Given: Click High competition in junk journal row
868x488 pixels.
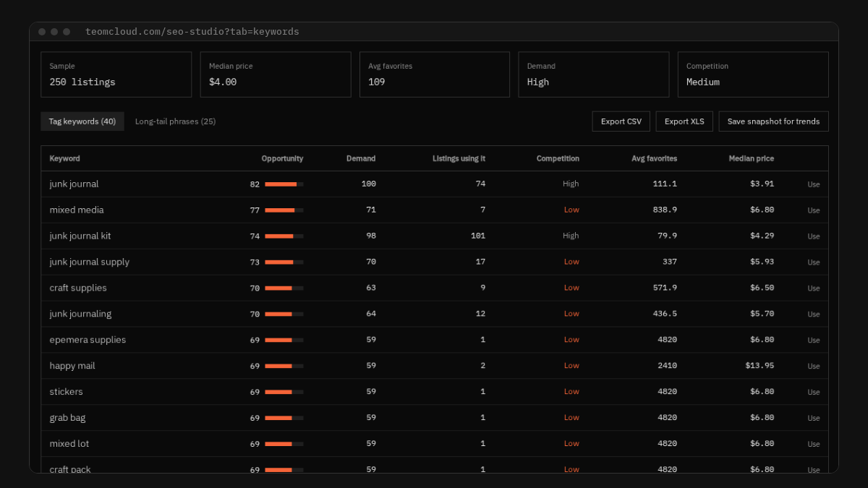Looking at the screenshot, I should [x=571, y=184].
